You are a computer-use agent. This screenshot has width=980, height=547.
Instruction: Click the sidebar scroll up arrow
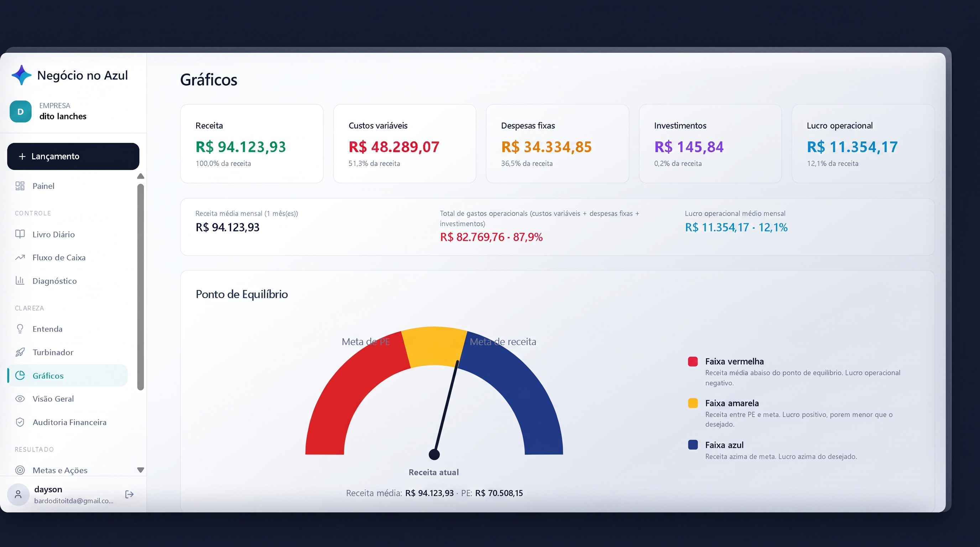[x=140, y=176]
